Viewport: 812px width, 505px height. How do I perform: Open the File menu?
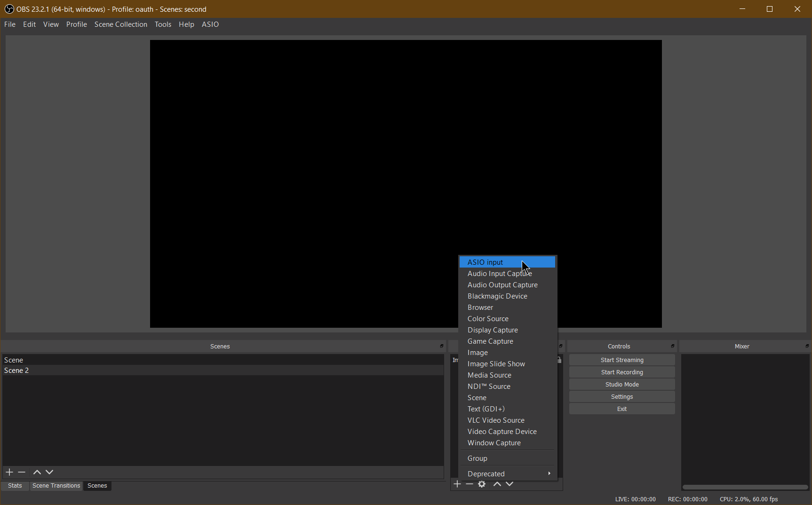pos(10,24)
